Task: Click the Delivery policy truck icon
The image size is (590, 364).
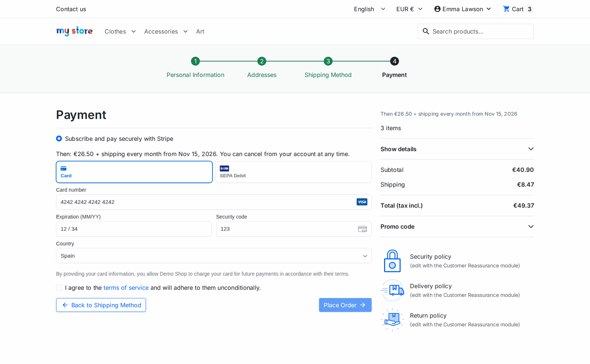Action: [392, 290]
